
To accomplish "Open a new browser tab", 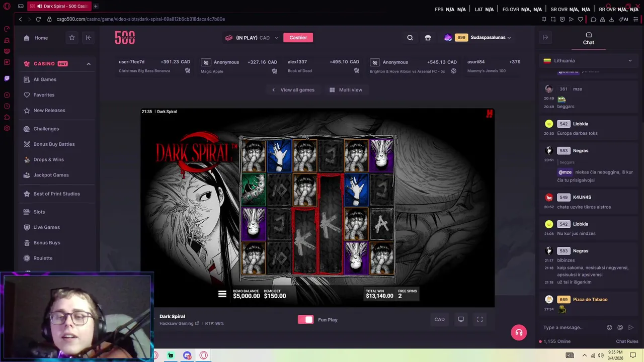I will (x=96, y=7).
